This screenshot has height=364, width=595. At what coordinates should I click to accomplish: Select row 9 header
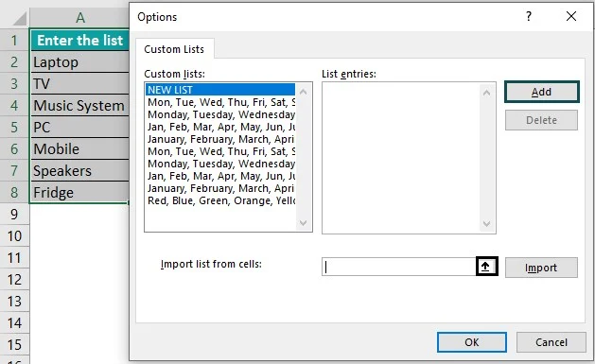tap(14, 215)
